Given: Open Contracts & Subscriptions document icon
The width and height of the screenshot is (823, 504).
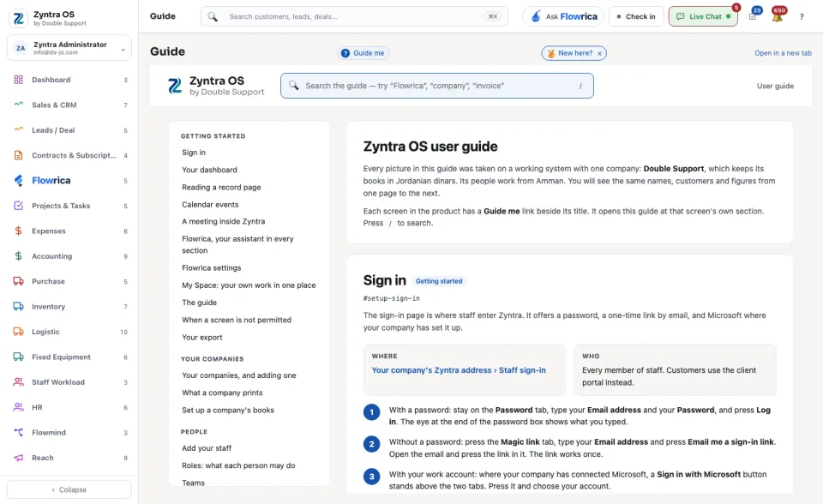Looking at the screenshot, I should point(18,155).
